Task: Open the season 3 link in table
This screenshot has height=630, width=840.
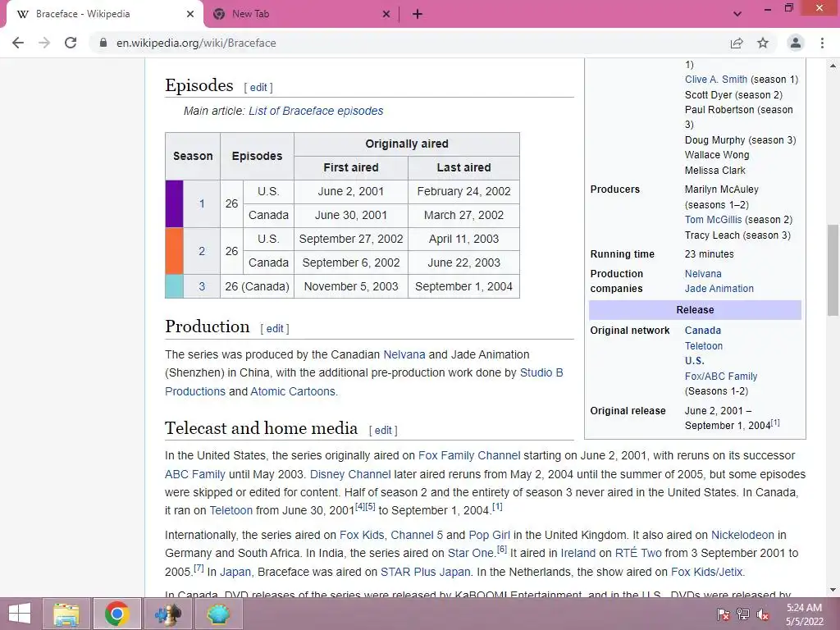Action: click(202, 286)
